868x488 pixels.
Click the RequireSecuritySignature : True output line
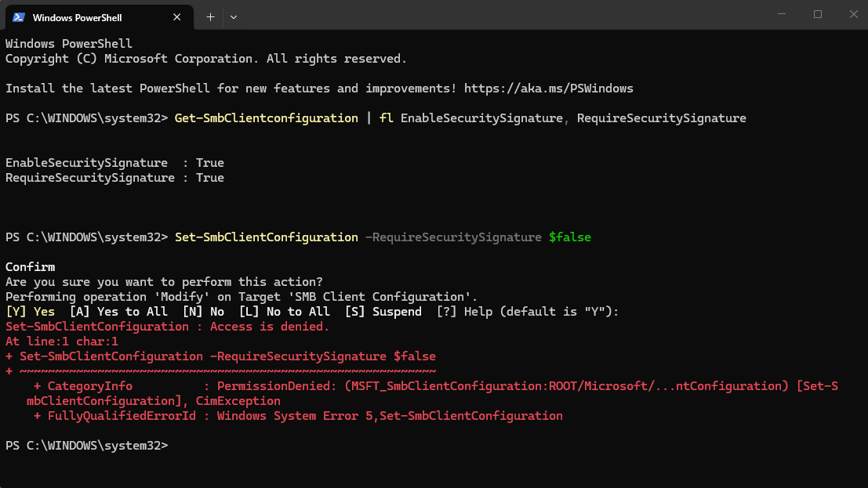tap(114, 178)
